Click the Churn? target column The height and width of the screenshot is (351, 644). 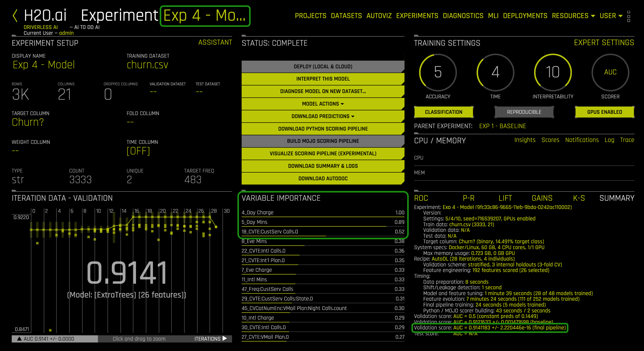point(28,122)
